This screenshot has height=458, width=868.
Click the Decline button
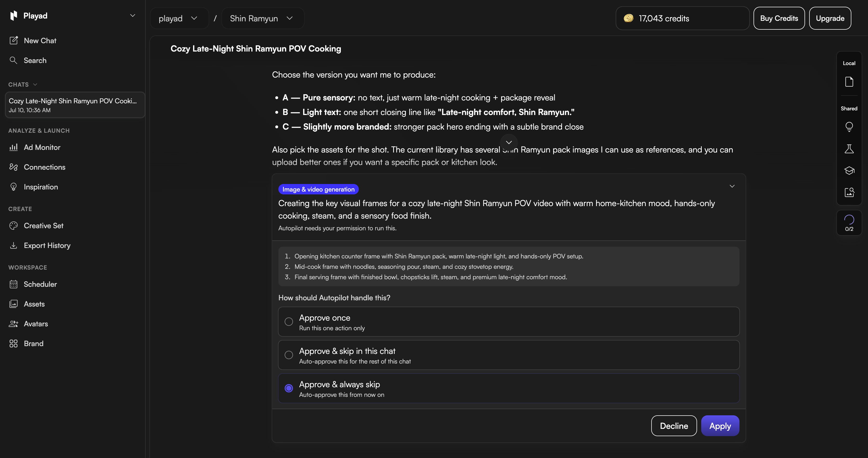tap(674, 426)
